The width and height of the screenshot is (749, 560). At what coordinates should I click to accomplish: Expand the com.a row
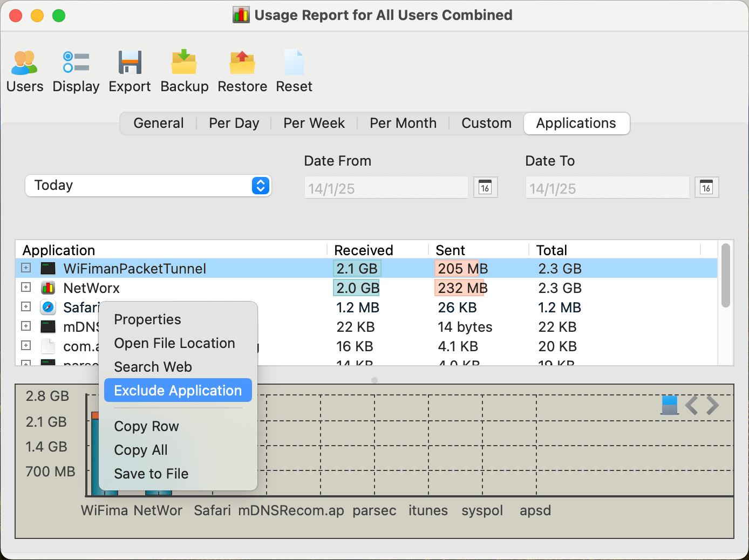(26, 345)
